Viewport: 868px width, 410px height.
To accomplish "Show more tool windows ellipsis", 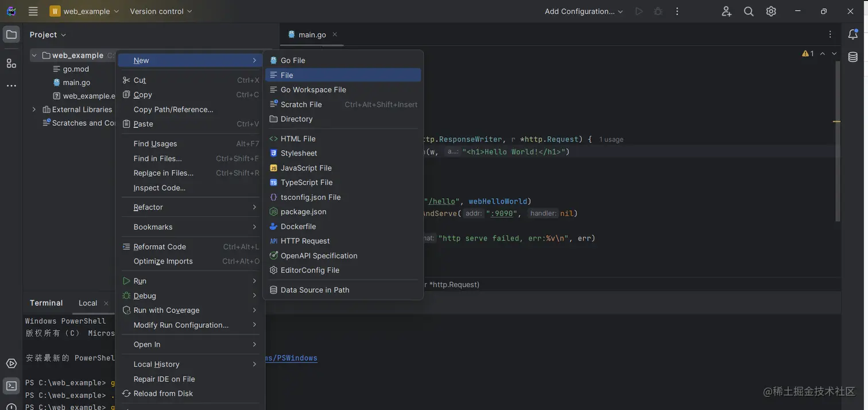I will [x=11, y=86].
